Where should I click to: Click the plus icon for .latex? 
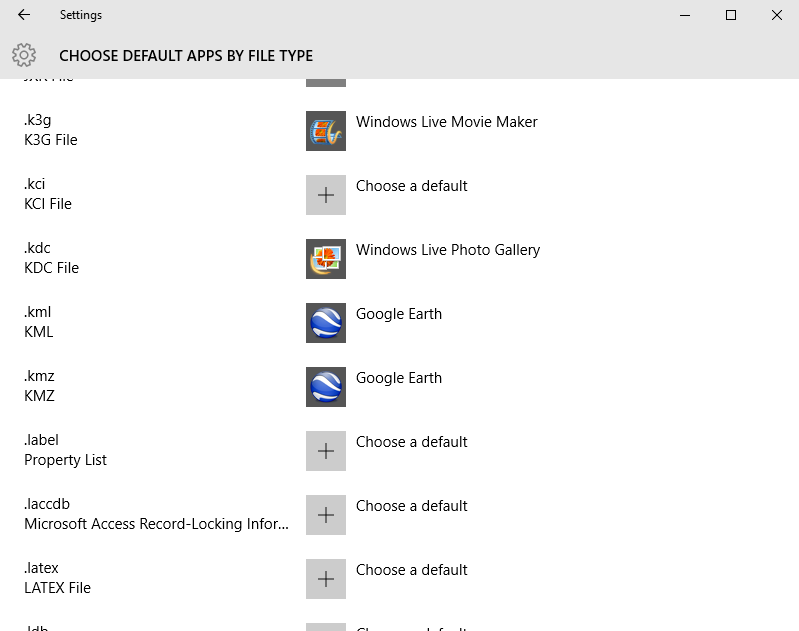click(x=326, y=579)
